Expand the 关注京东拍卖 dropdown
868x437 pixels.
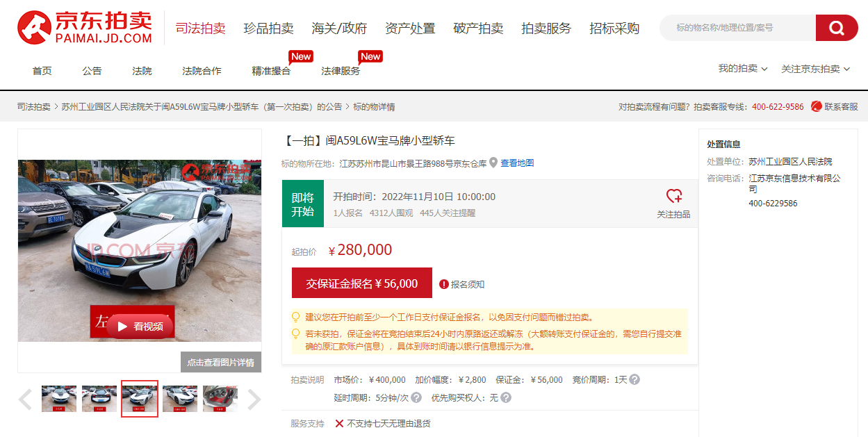[x=815, y=69]
